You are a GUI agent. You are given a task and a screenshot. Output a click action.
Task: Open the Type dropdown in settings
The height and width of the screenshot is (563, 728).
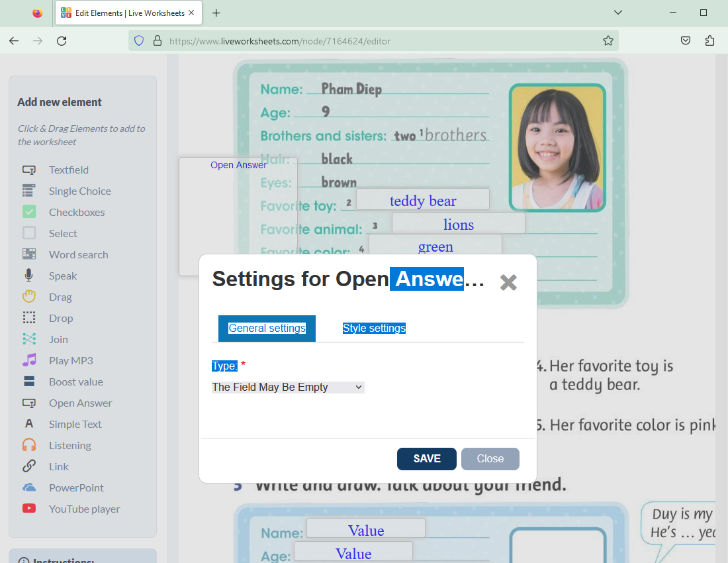[288, 387]
